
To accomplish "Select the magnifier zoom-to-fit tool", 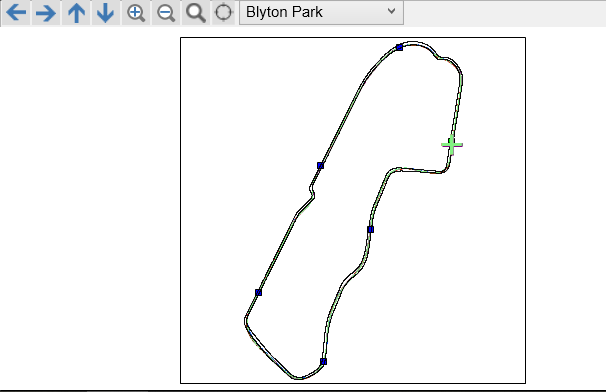I will coord(196,13).
